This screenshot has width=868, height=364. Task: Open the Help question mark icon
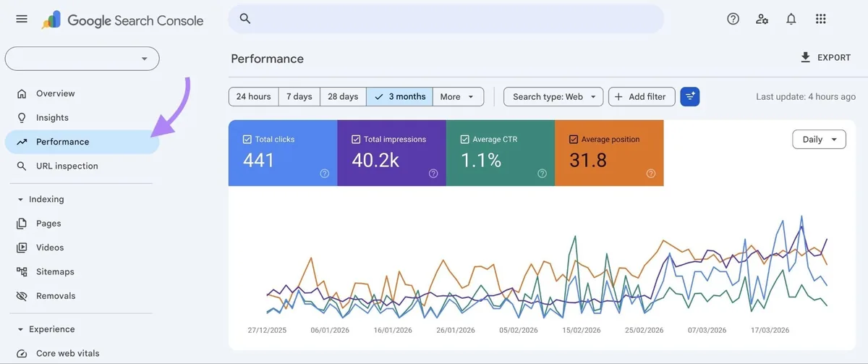tap(733, 19)
